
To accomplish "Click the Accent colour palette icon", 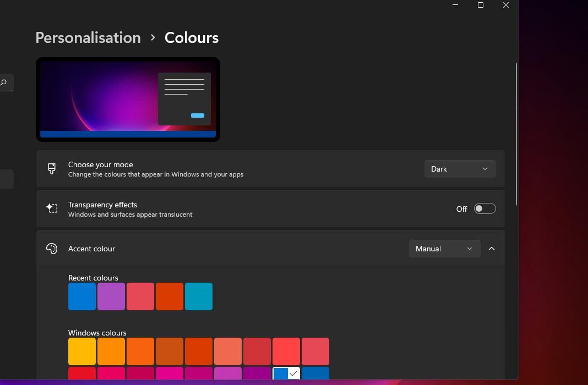I will pyautogui.click(x=52, y=249).
